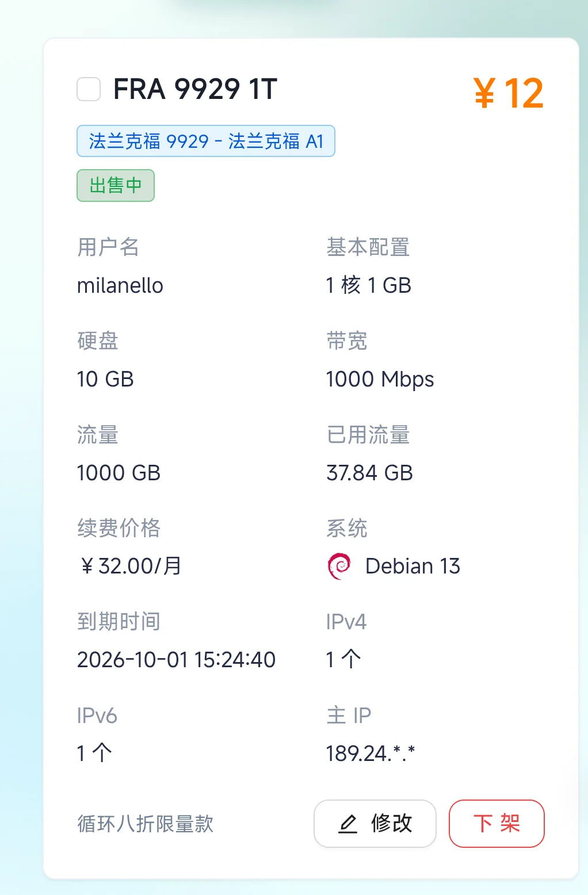This screenshot has height=895, width=588.
Task: Click the 出售中 status badge
Action: tap(116, 185)
